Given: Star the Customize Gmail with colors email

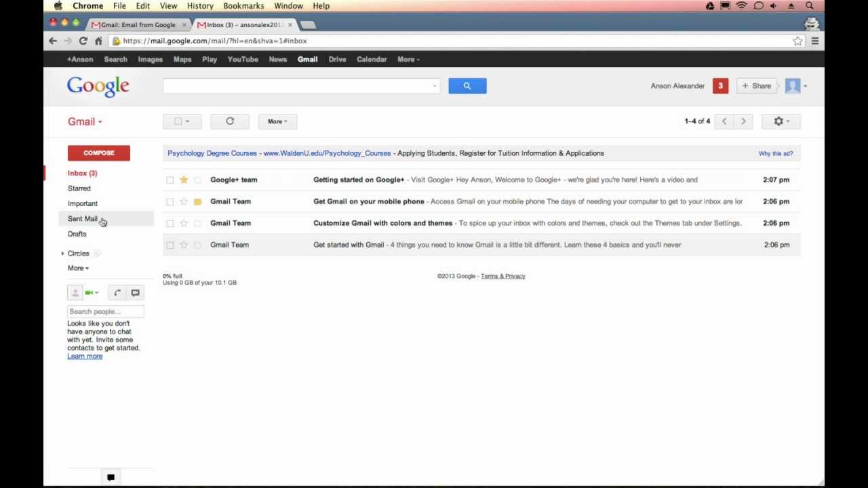Looking at the screenshot, I should pos(184,223).
